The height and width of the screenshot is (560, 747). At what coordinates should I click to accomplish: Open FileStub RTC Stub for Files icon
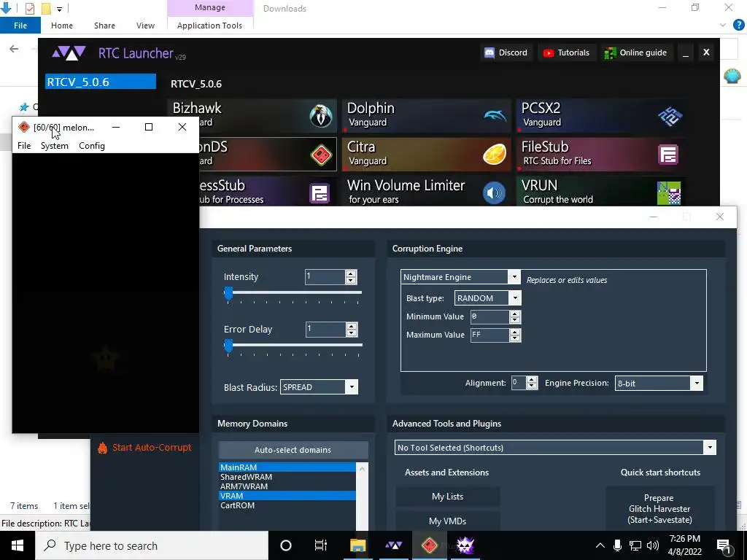coord(668,155)
